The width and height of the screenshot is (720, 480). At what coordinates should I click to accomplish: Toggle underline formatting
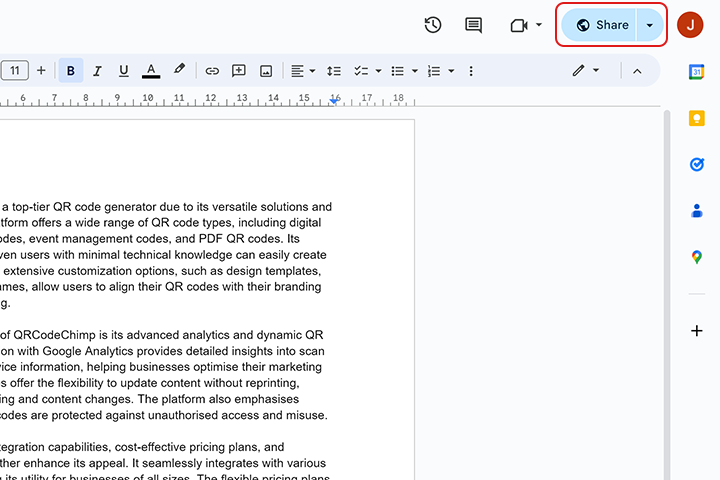(x=124, y=71)
